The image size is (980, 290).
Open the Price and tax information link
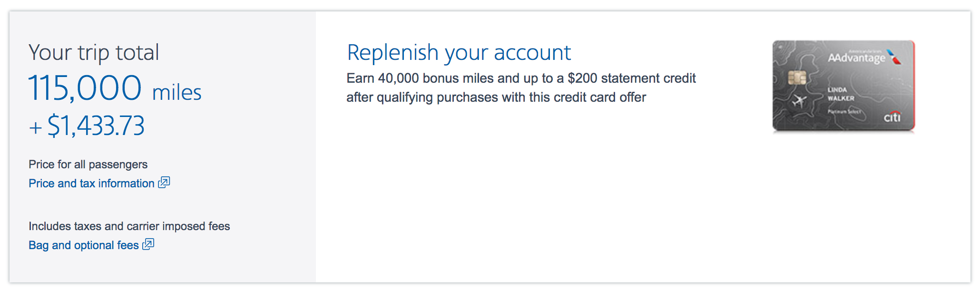click(91, 184)
